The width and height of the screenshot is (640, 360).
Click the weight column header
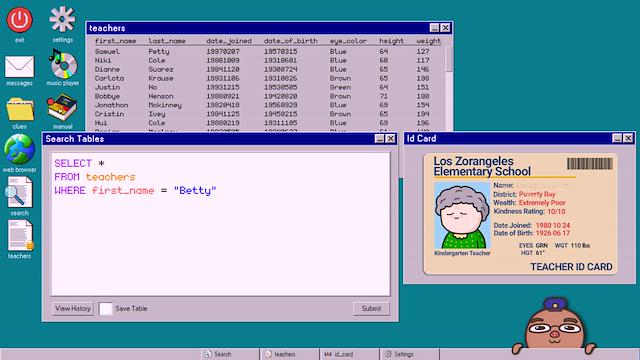pos(429,41)
